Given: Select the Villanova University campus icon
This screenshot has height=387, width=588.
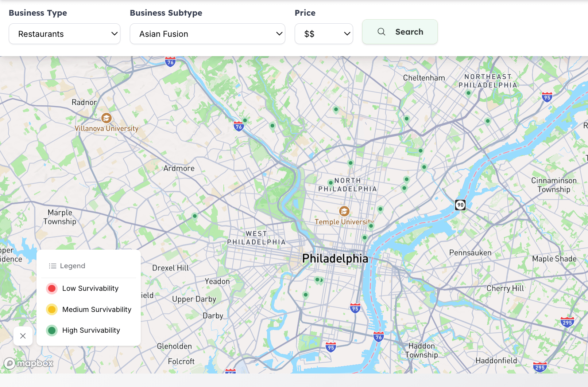Looking at the screenshot, I should (x=106, y=118).
